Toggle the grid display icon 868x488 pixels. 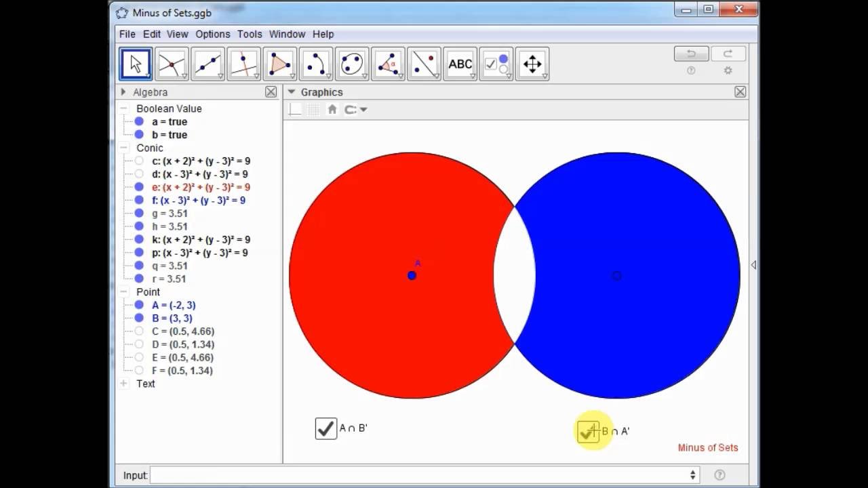pyautogui.click(x=313, y=109)
